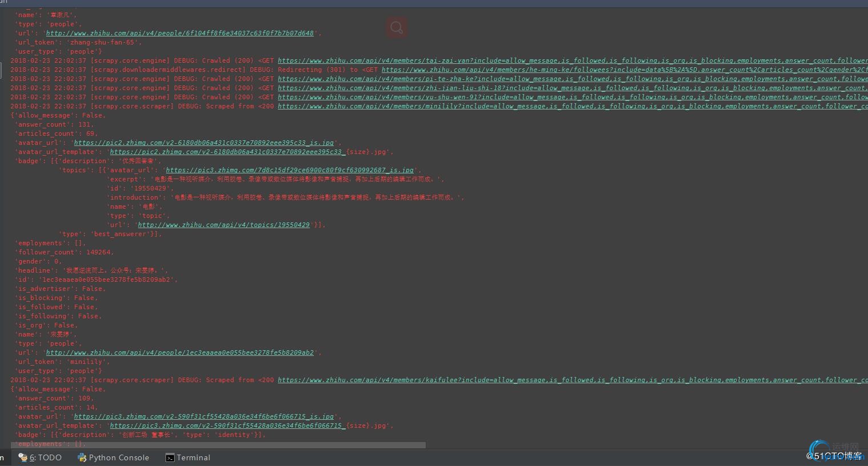Select the 'articles_count': 14 line
Screen dimensions: 868x466
point(56,407)
